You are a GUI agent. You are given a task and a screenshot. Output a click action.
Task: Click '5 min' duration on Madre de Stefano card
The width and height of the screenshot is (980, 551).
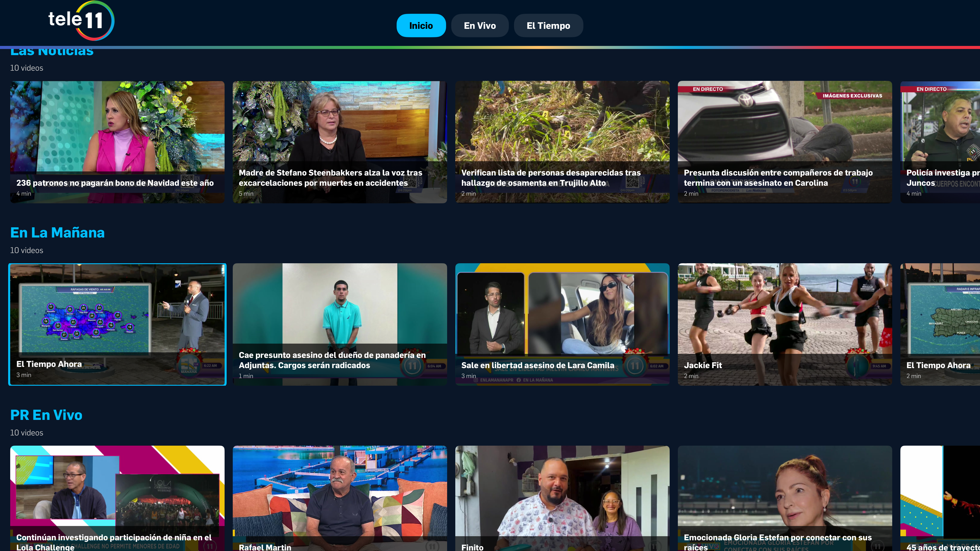[x=246, y=194]
